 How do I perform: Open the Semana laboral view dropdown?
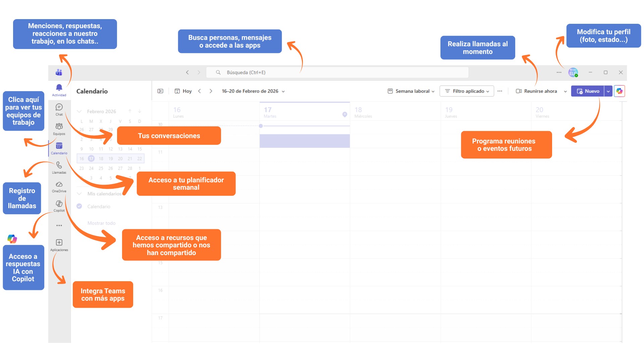click(411, 91)
